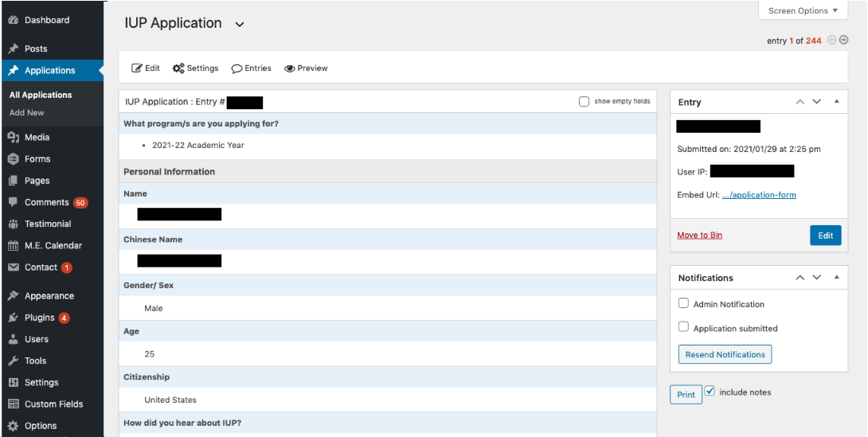Click the Preview eye icon
Image resolution: width=868 pixels, height=437 pixels.
click(x=290, y=68)
